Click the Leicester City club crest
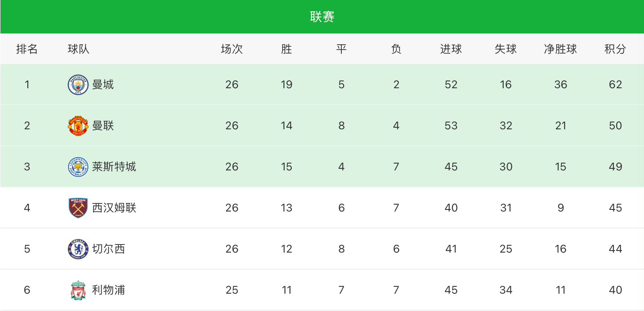The height and width of the screenshot is (311, 644). pos(78,167)
